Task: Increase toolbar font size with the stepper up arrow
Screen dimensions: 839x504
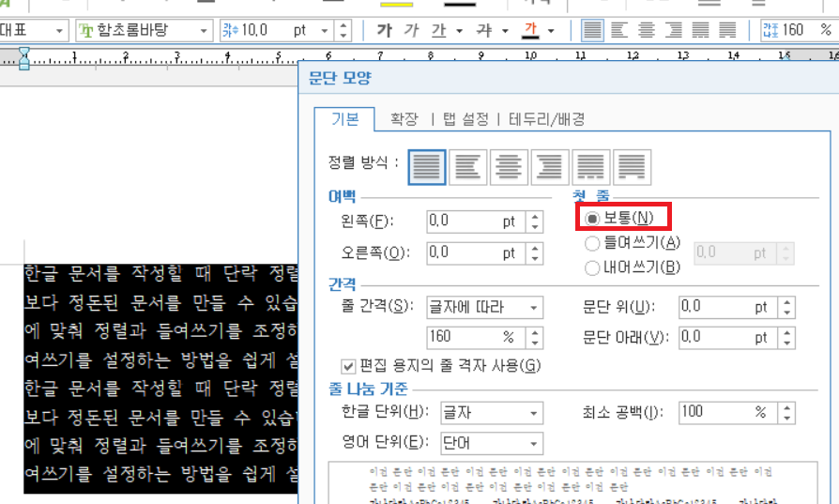Action: coord(343,25)
